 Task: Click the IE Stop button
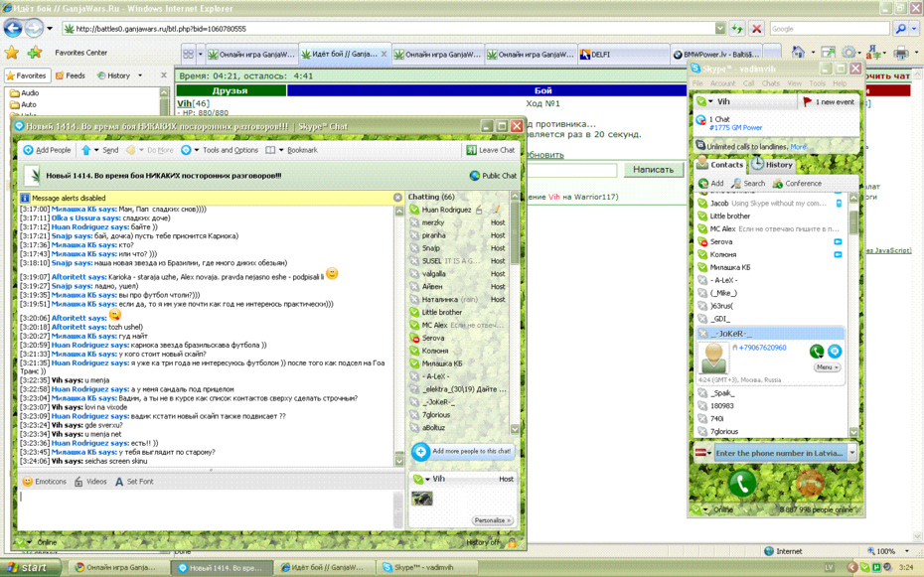(757, 28)
